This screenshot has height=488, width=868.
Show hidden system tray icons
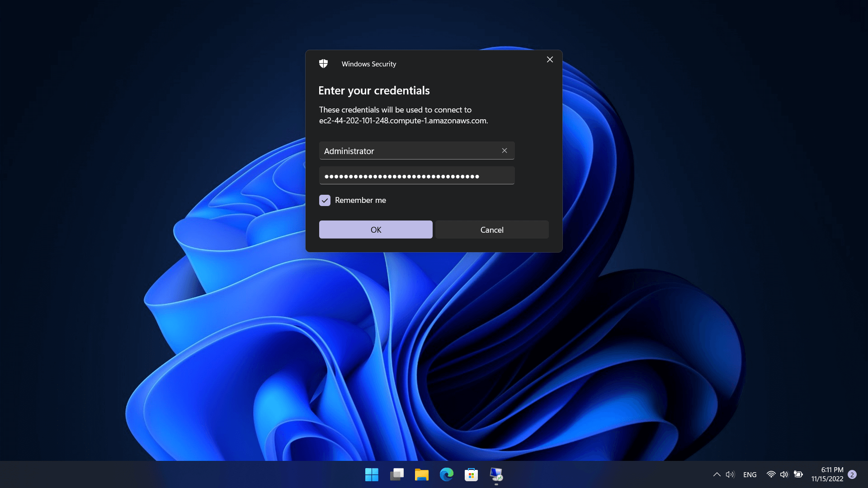pos(717,474)
